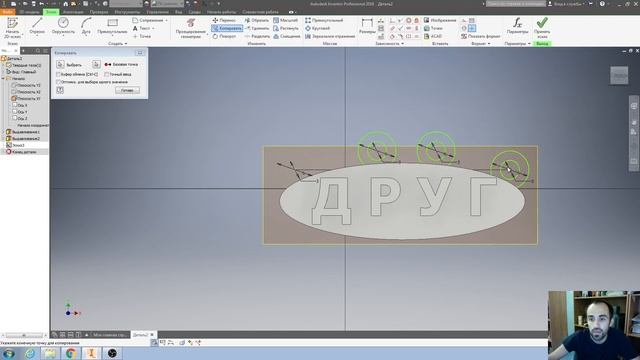Open the Деталь2 document tab
Image resolution: width=640 pixels, height=360 pixels.
point(141,335)
